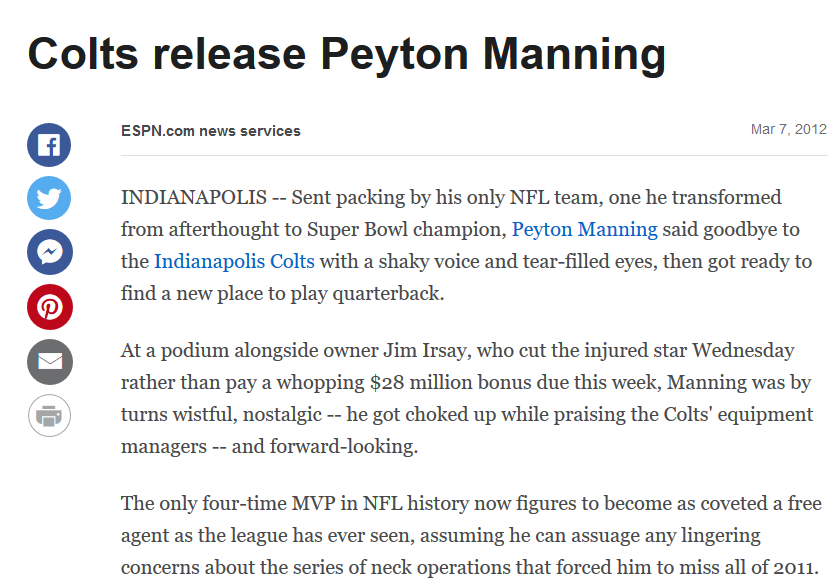
Task: Click the ESPN.com news services byline
Action: pos(211,131)
